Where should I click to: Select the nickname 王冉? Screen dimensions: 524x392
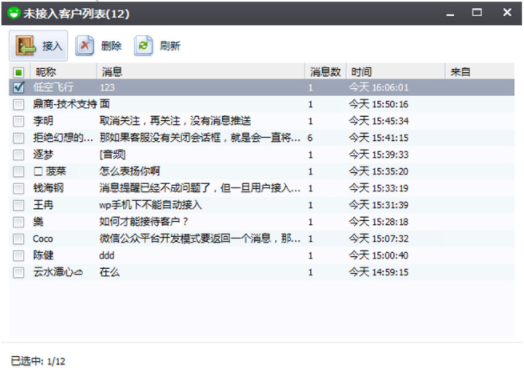click(x=43, y=205)
